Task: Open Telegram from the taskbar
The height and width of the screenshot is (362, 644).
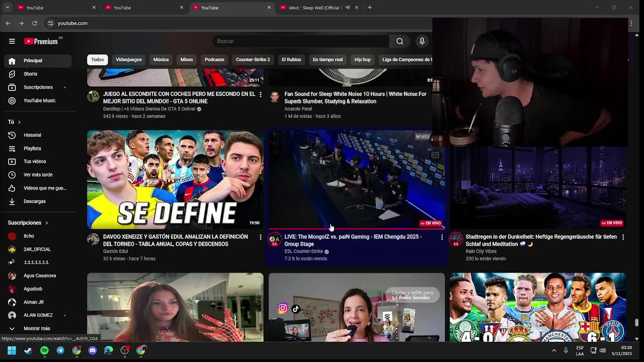Action: tap(60, 350)
